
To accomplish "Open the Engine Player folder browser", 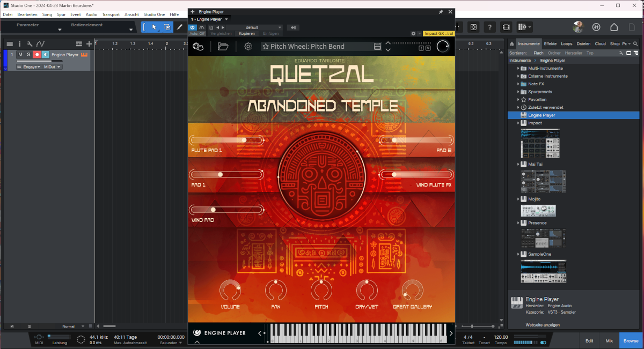I will [223, 47].
